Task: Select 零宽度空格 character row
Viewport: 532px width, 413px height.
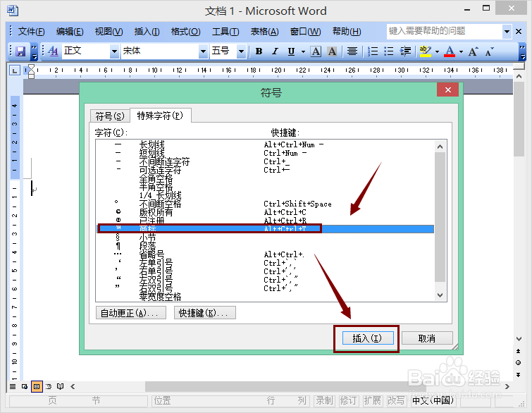Action: 265,297
